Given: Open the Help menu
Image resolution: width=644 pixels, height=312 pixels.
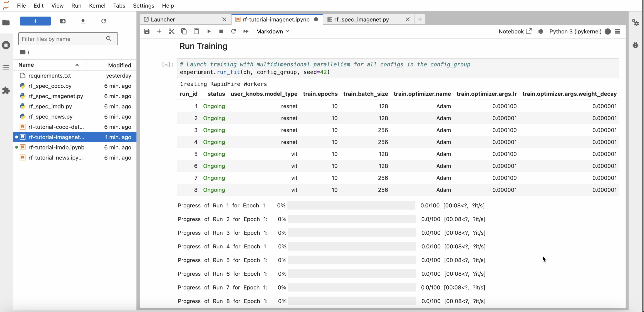Looking at the screenshot, I should (x=168, y=5).
